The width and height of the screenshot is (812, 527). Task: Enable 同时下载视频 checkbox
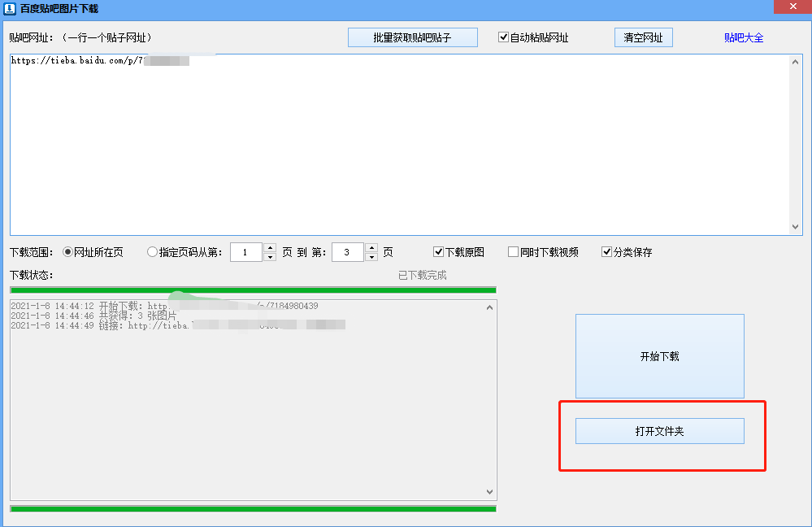pyautogui.click(x=514, y=252)
